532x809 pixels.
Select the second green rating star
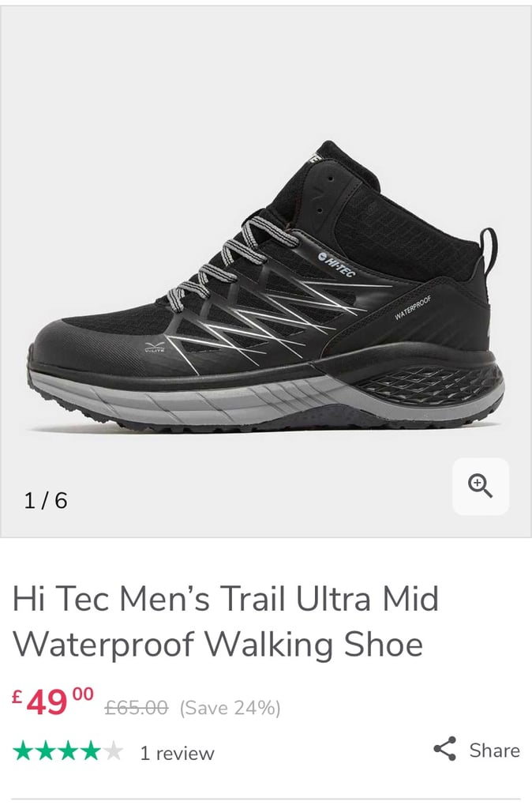pyautogui.click(x=46, y=751)
